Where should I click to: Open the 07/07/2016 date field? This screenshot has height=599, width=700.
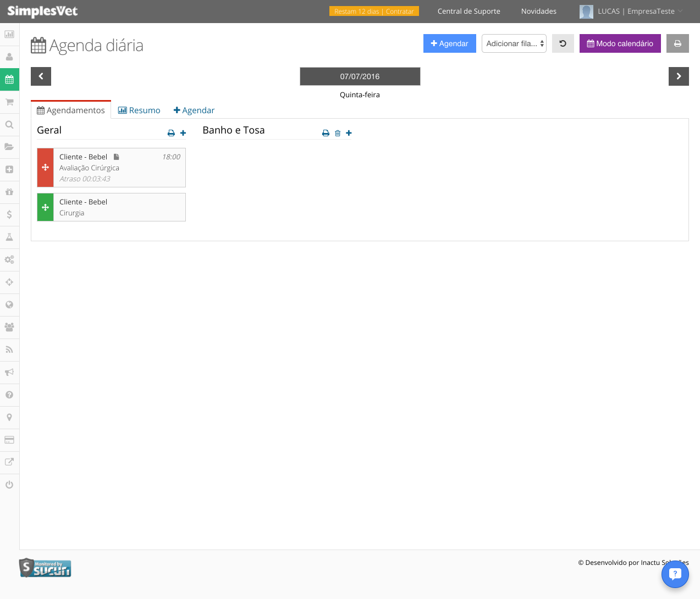point(360,76)
